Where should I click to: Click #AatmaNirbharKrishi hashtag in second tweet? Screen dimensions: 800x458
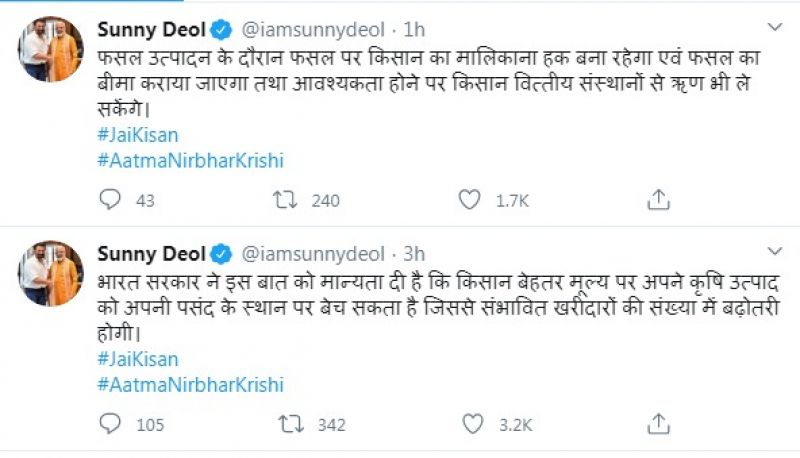click(x=190, y=384)
